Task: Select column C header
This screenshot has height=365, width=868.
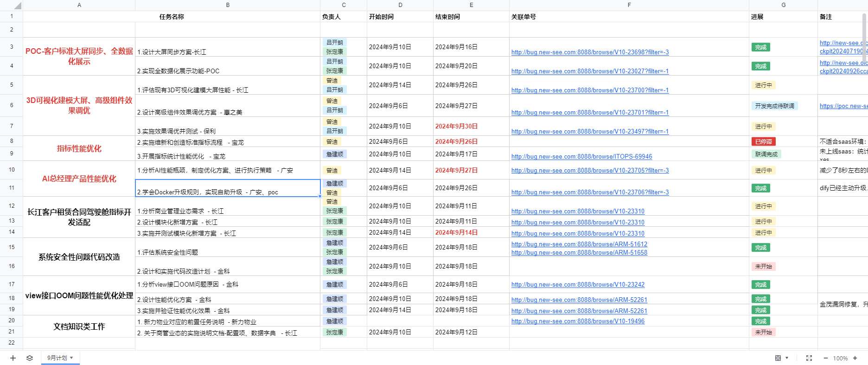Action: tap(344, 5)
